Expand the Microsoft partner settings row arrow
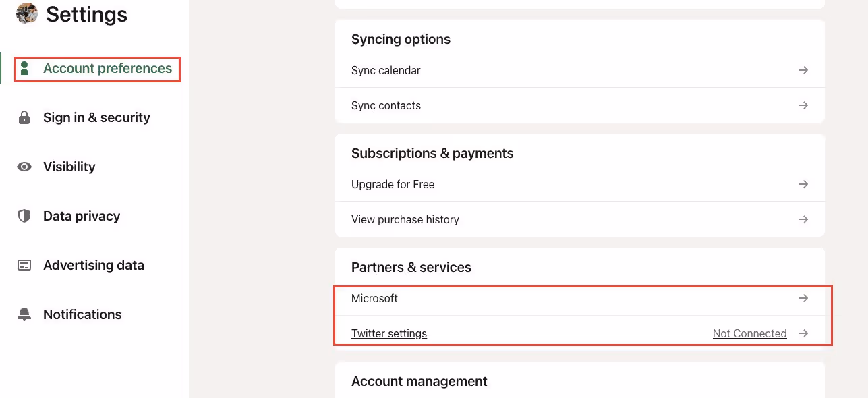Viewport: 868px width, 398px height. 803,297
